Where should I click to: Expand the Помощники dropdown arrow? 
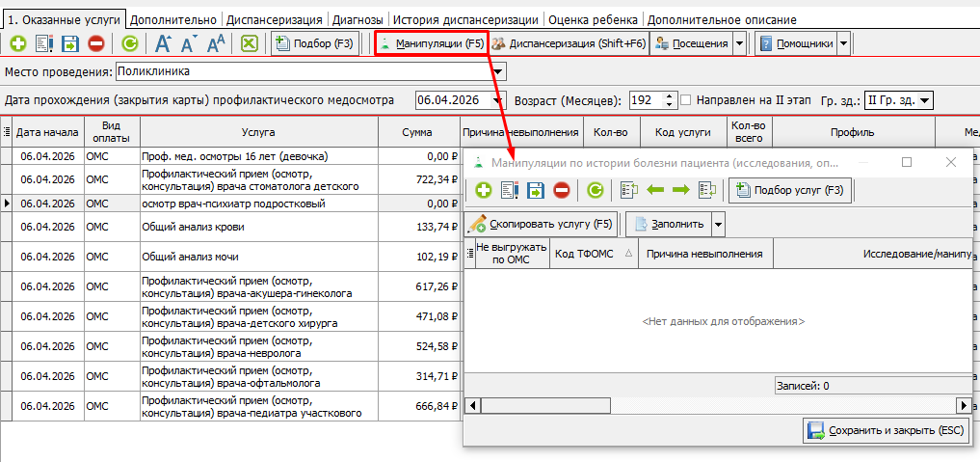(x=843, y=43)
